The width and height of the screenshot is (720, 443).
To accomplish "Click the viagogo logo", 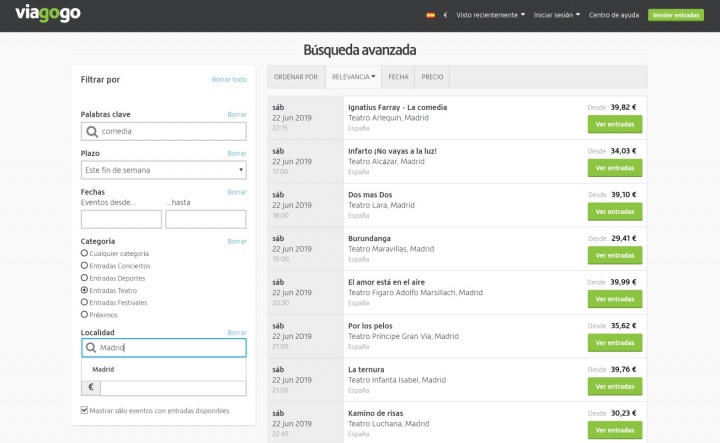I will (x=48, y=14).
